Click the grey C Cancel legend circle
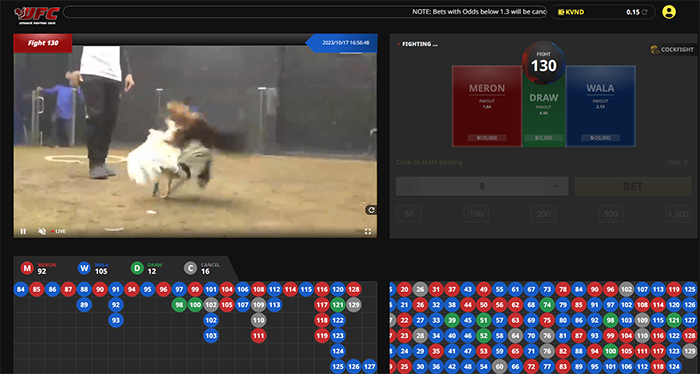700x374 pixels. 191,268
